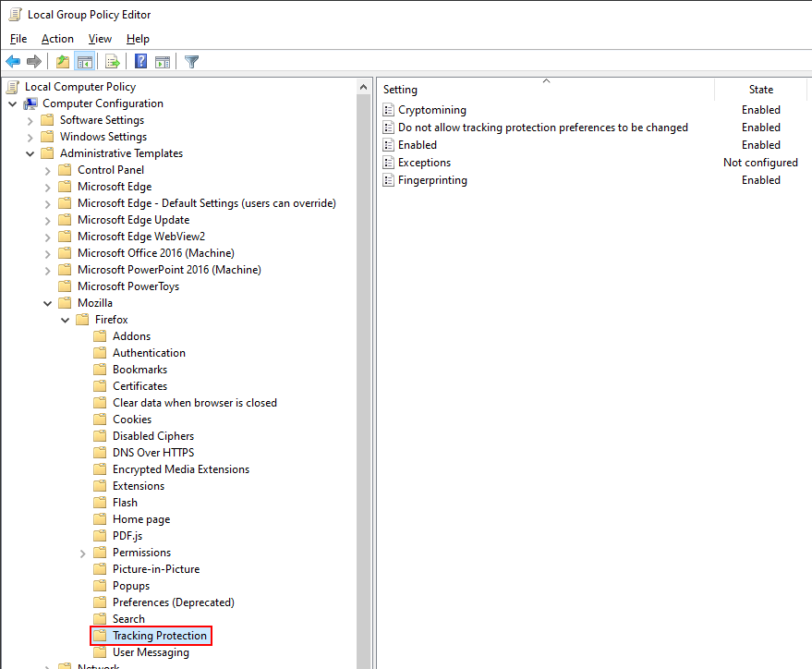The width and height of the screenshot is (812, 669).
Task: Click the Popups folder icon
Action: (x=100, y=586)
